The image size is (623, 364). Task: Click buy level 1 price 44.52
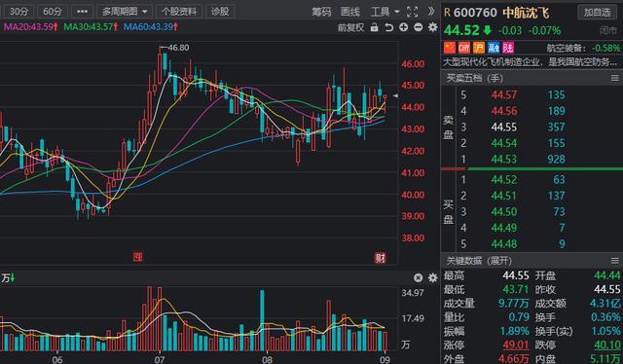click(x=504, y=180)
